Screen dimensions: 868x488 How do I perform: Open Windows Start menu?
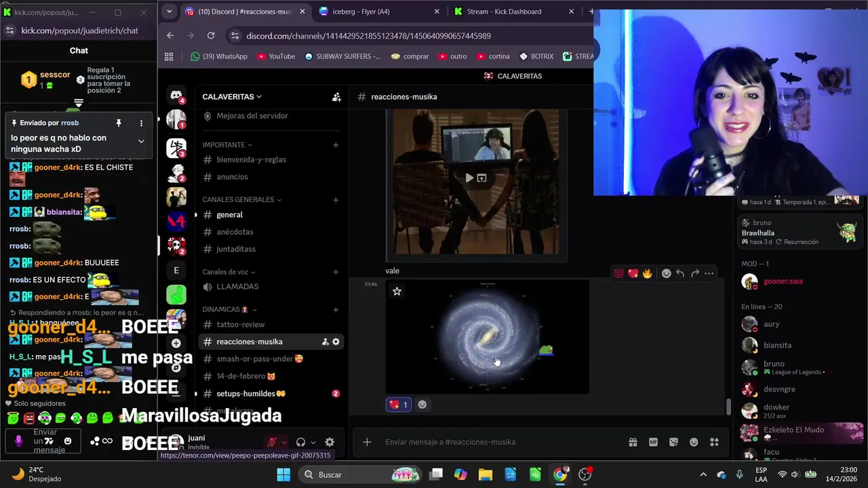(x=283, y=474)
